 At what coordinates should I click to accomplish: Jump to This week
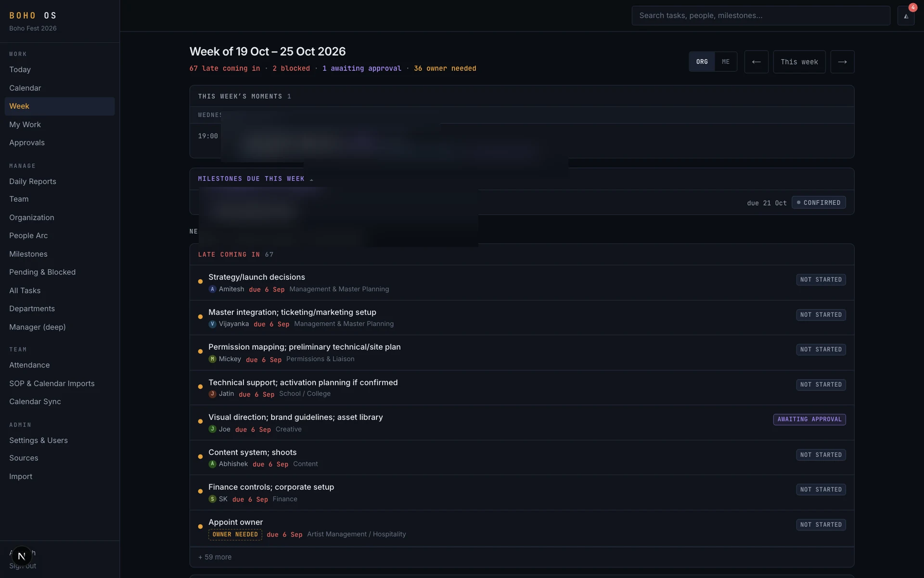[799, 62]
